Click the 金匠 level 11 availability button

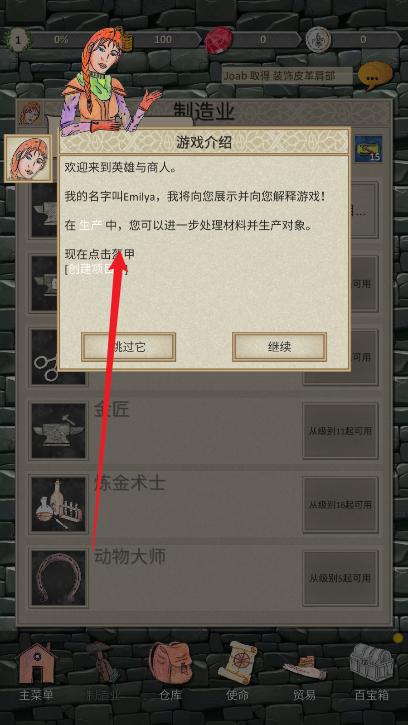[340, 430]
